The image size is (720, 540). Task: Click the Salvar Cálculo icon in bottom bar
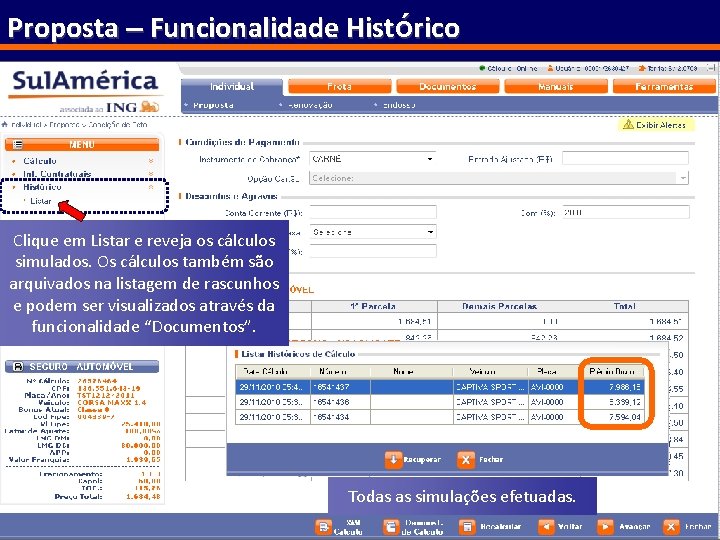tap(323, 527)
